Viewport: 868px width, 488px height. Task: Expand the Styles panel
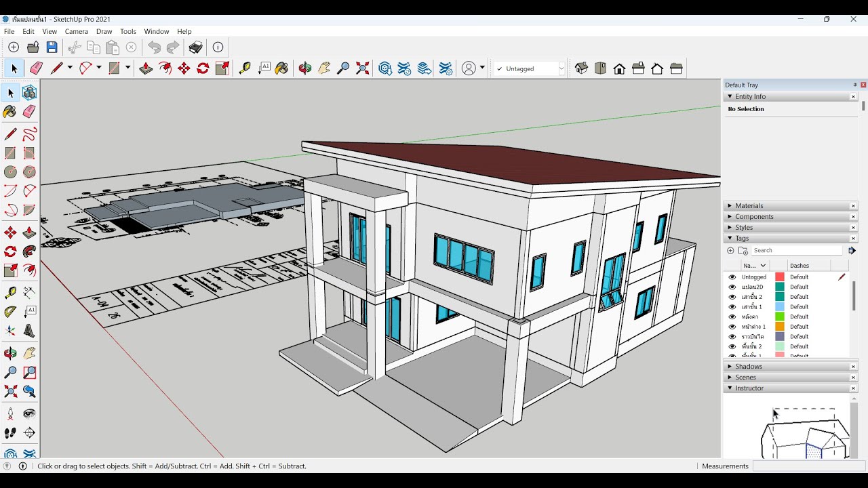[730, 228]
